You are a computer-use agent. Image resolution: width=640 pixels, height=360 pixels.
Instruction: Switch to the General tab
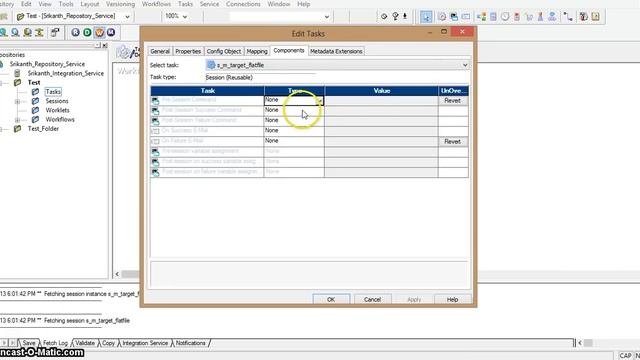(160, 51)
